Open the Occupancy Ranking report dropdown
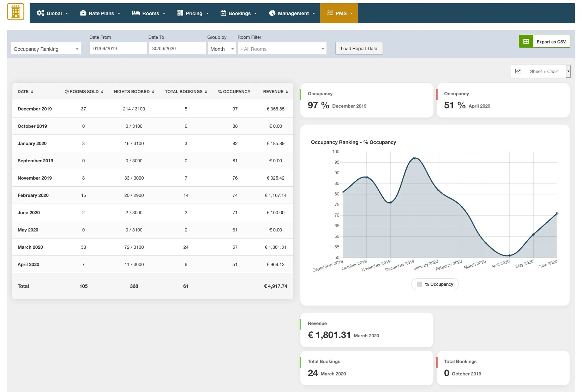 coord(46,49)
